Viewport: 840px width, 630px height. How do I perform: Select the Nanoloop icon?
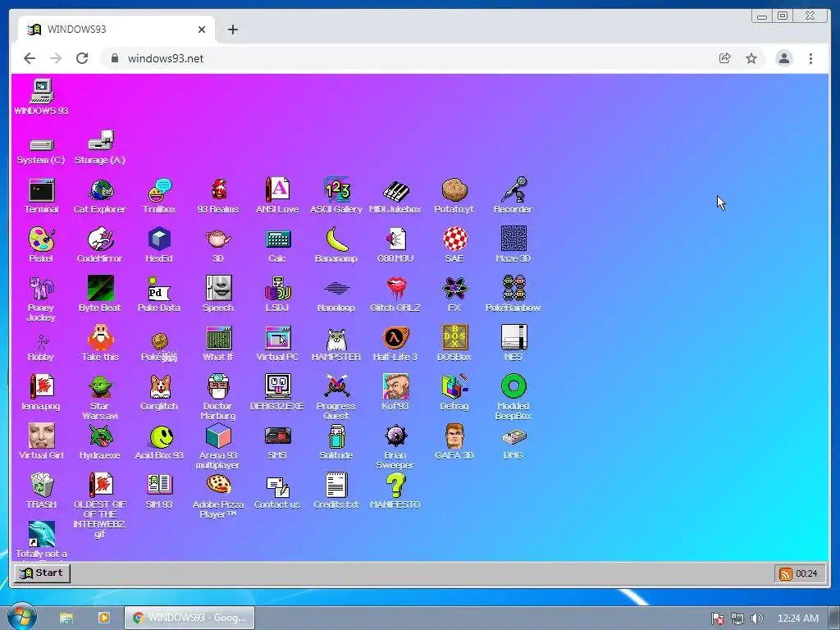(x=336, y=289)
